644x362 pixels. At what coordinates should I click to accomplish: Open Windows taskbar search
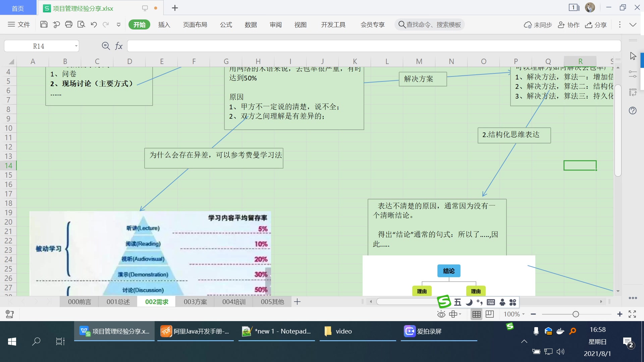(x=36, y=342)
